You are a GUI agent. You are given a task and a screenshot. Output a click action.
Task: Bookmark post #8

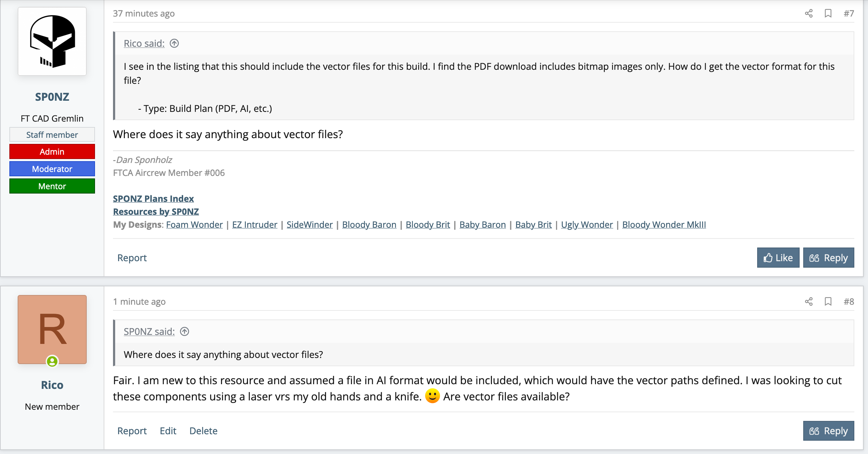[828, 301]
